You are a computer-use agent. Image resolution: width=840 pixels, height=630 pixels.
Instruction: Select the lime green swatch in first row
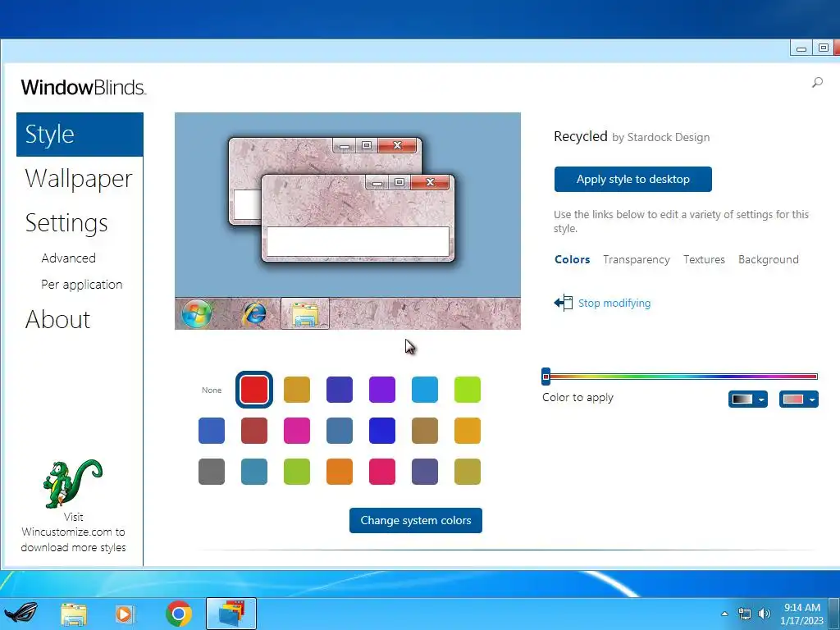point(467,390)
